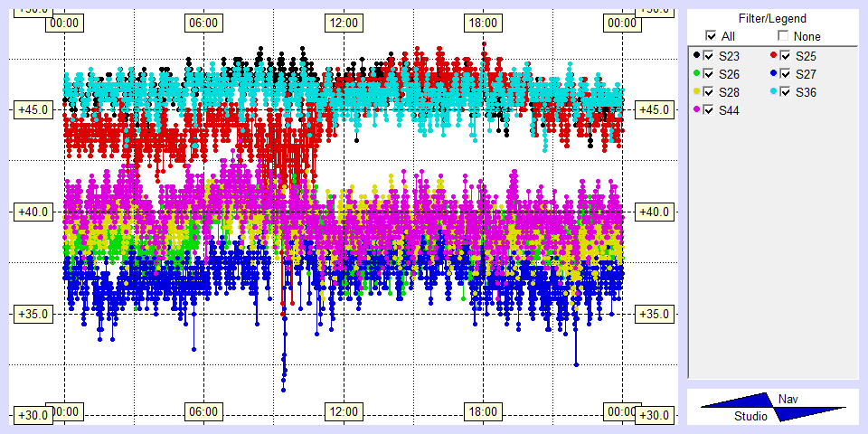Select the 18:00 label on bottom axis
868x434 pixels.
pyautogui.click(x=483, y=411)
